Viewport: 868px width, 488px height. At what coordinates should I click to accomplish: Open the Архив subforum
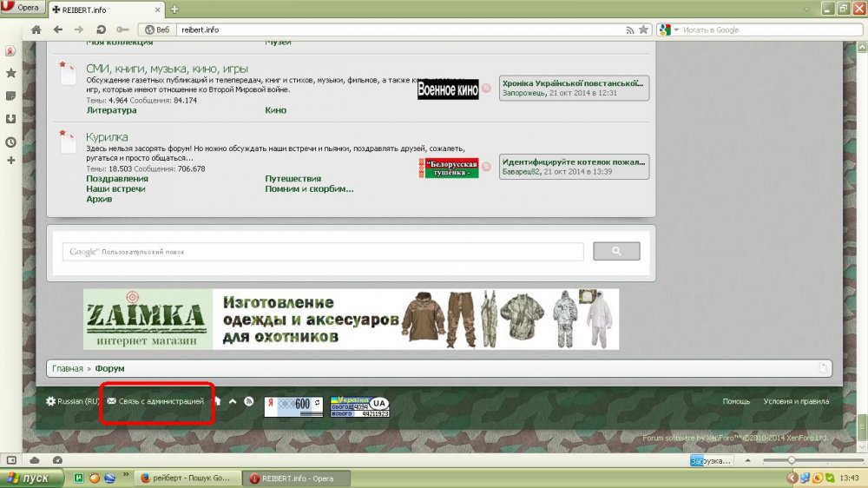click(x=99, y=199)
